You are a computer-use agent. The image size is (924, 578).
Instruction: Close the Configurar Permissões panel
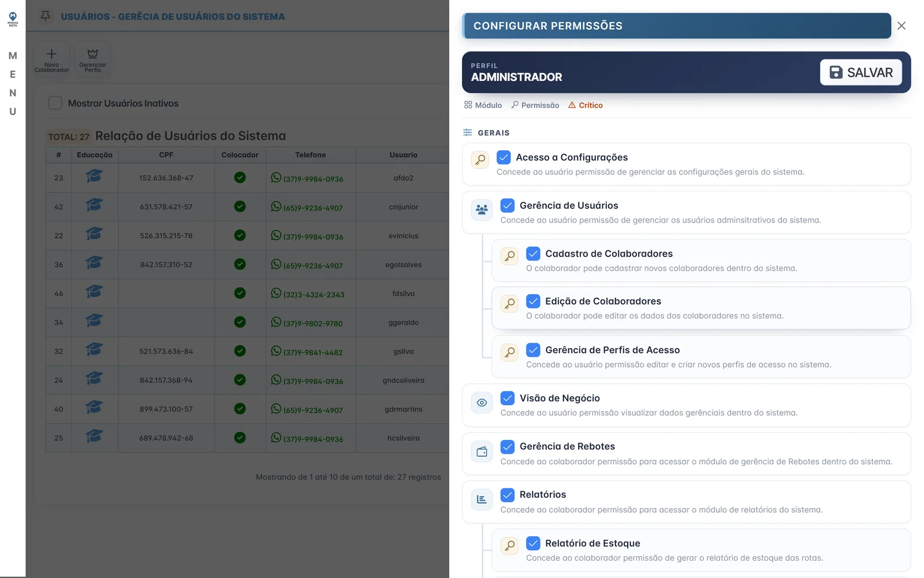click(x=901, y=25)
